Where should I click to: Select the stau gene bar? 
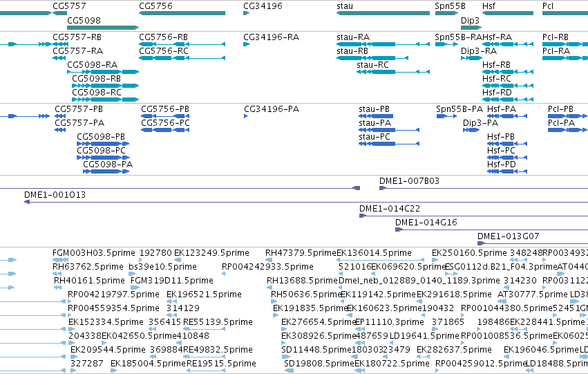point(383,13)
